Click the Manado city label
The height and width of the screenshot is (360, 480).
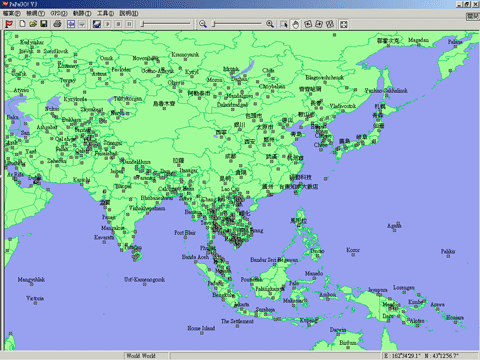[x=314, y=273]
